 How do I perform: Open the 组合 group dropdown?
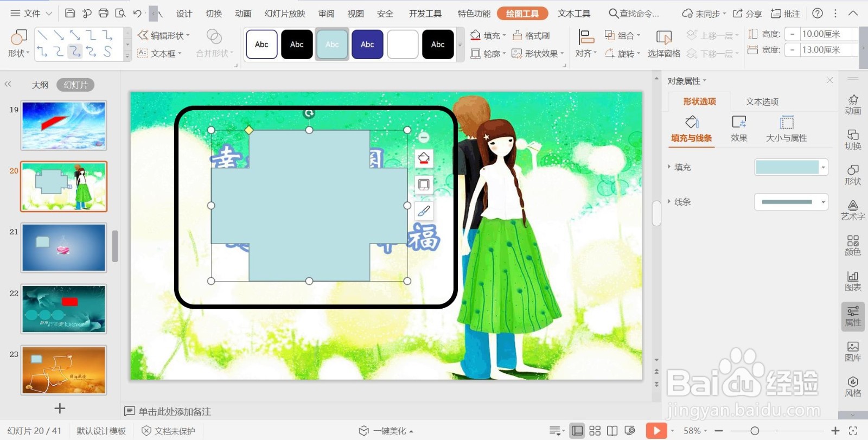[x=622, y=36]
